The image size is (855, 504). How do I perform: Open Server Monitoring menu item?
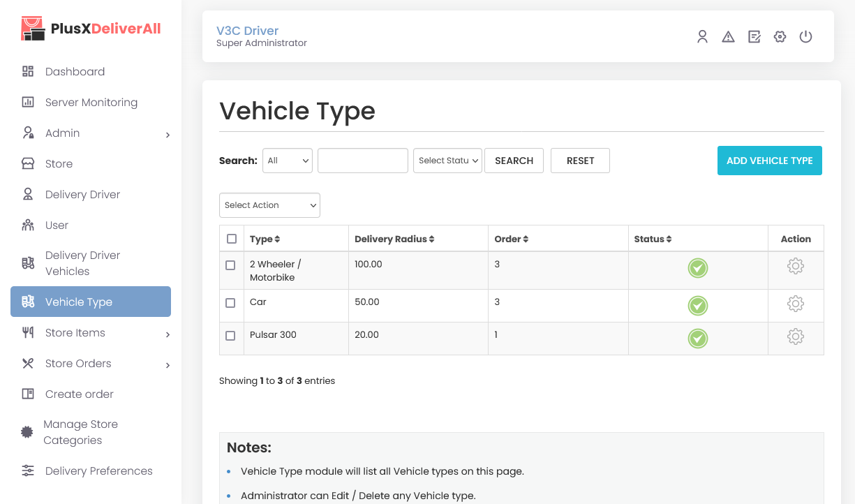coord(91,102)
